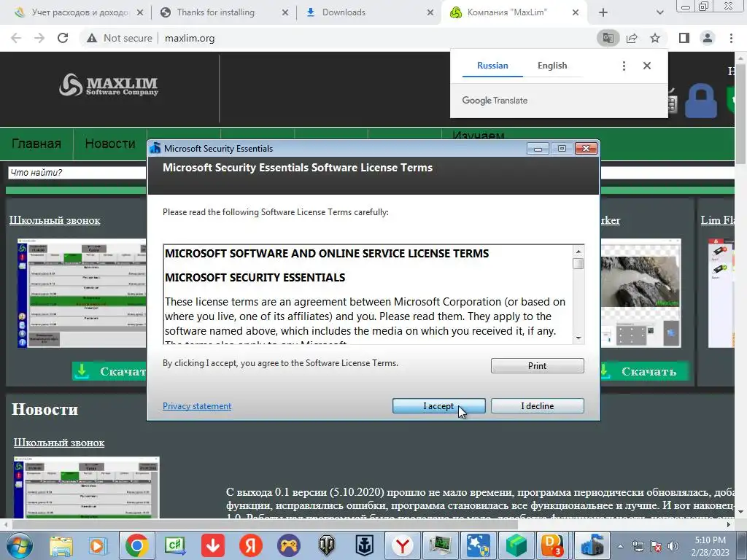Show hidden system tray icons
The image size is (747, 560).
click(620, 546)
